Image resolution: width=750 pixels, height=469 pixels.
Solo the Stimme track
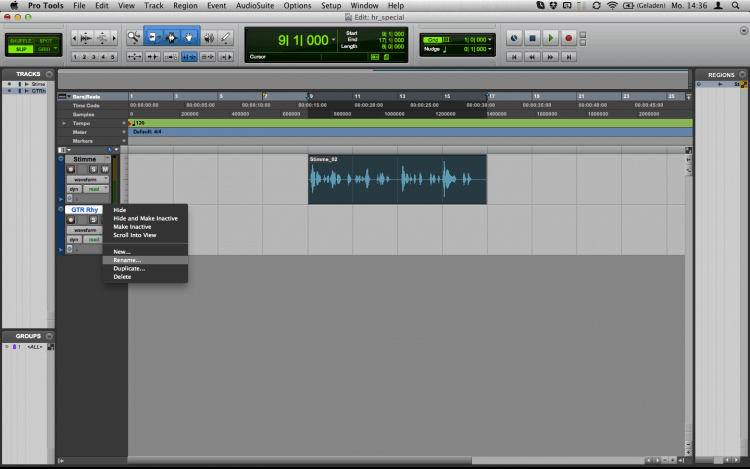point(93,169)
